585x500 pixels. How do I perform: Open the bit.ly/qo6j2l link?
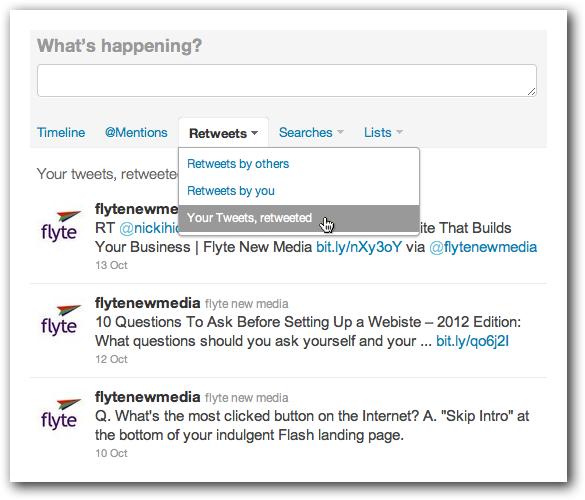pyautogui.click(x=472, y=341)
